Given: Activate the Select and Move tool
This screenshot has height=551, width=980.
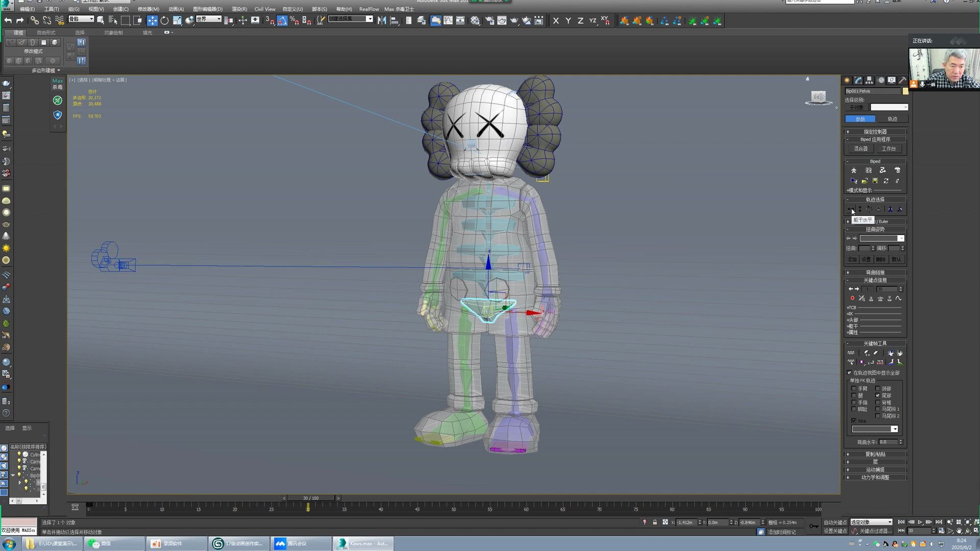Looking at the screenshot, I should click(152, 20).
